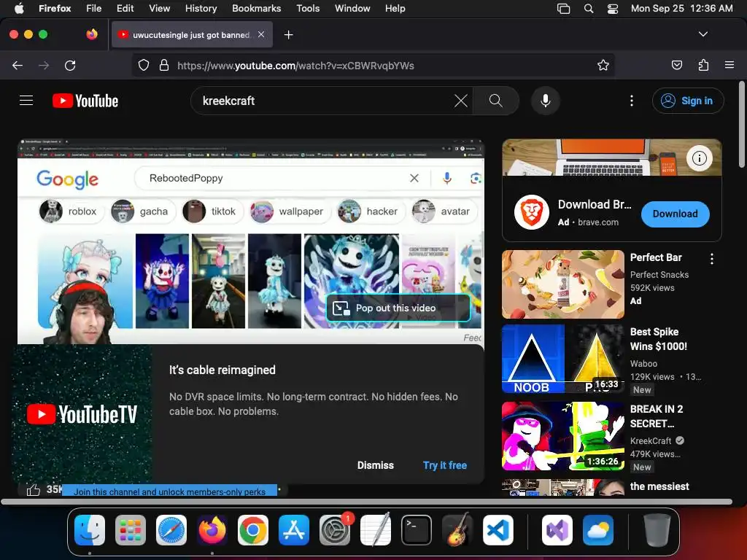This screenshot has width=747, height=560.
Task: Open Finder from the Dock
Action: (90, 530)
